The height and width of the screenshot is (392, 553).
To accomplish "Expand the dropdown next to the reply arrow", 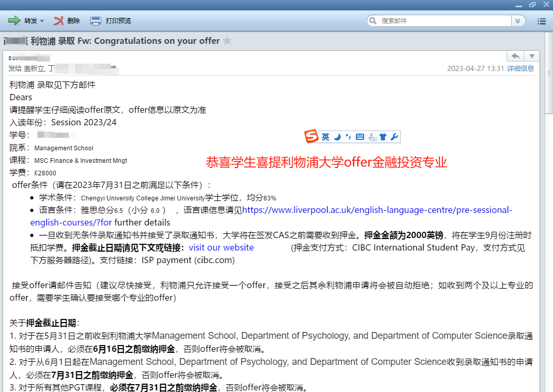I will 532,56.
